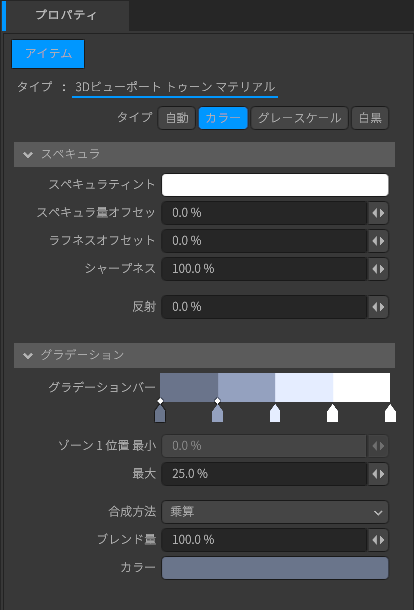Click the ブレンド量 stepper arrows
Image resolution: width=414 pixels, height=610 pixels.
(378, 540)
